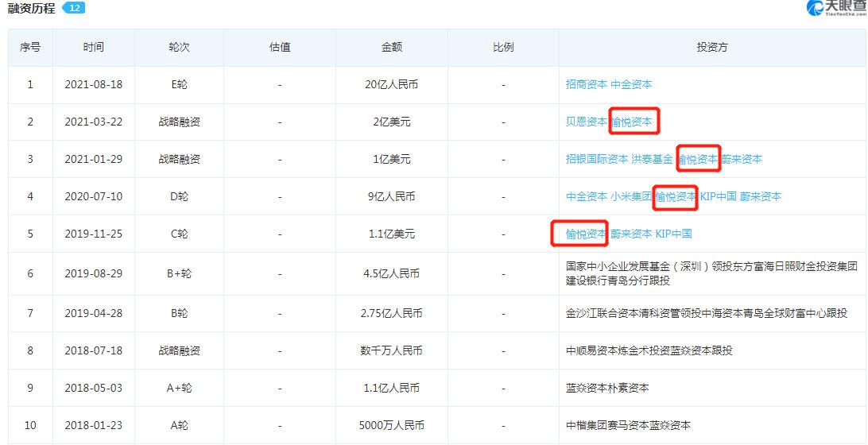Image resolution: width=868 pixels, height=445 pixels.
Task: Click the 12 count badge
Action: coord(74,8)
